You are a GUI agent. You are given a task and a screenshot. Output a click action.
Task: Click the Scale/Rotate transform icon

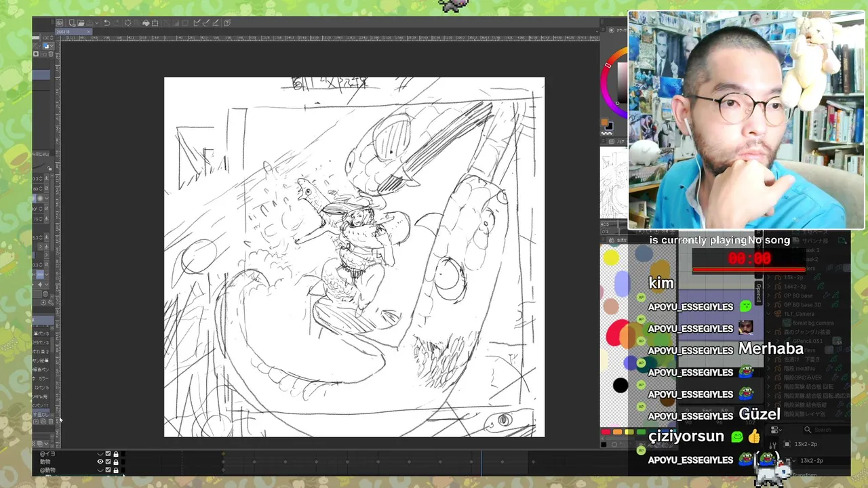click(x=155, y=23)
